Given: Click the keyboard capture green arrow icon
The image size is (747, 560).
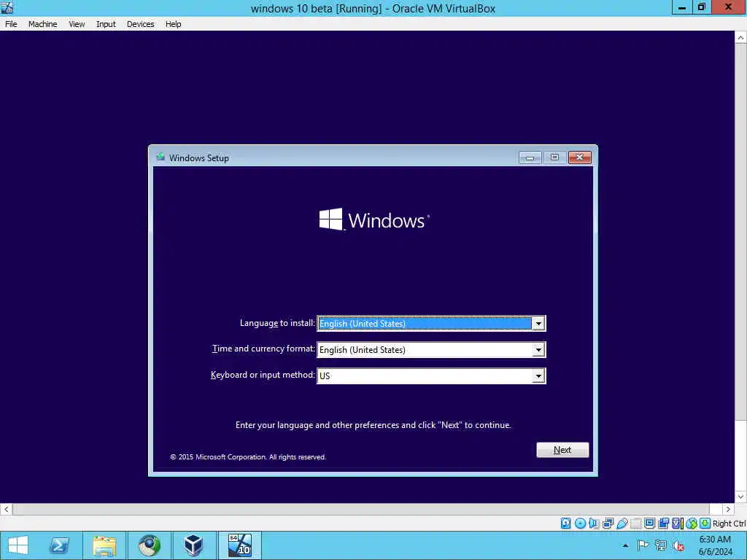Looking at the screenshot, I should (x=705, y=524).
